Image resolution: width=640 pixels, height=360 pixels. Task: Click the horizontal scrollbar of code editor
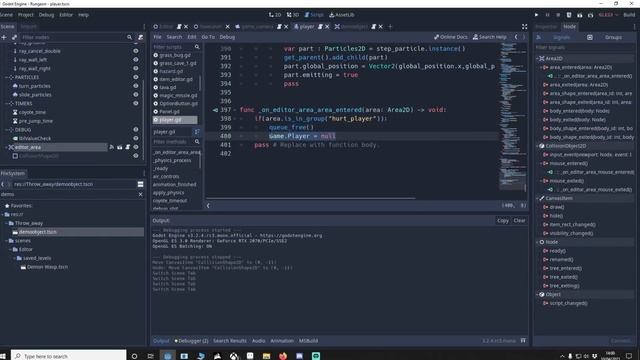pyautogui.click(x=311, y=199)
